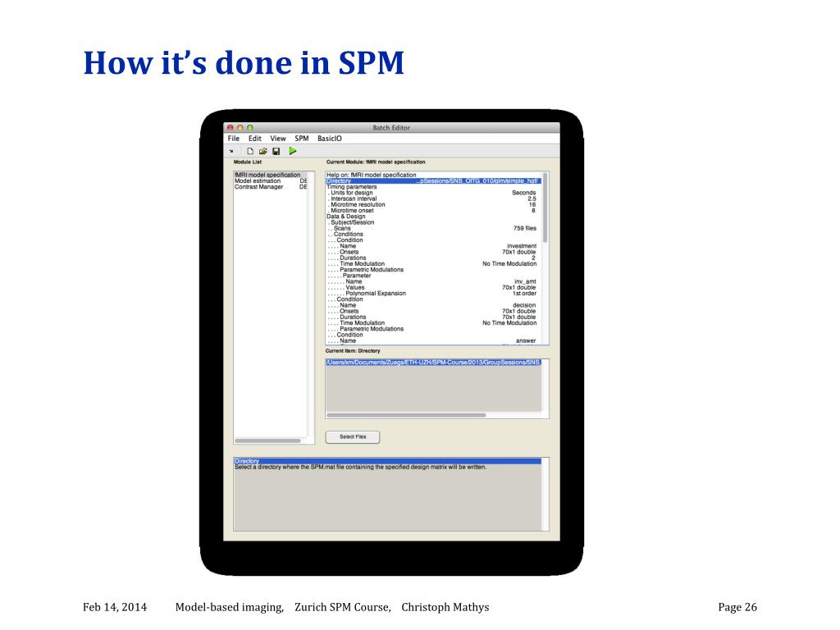Select the Durations row valued 70x1 double
840x630 pixels.
tap(433, 317)
